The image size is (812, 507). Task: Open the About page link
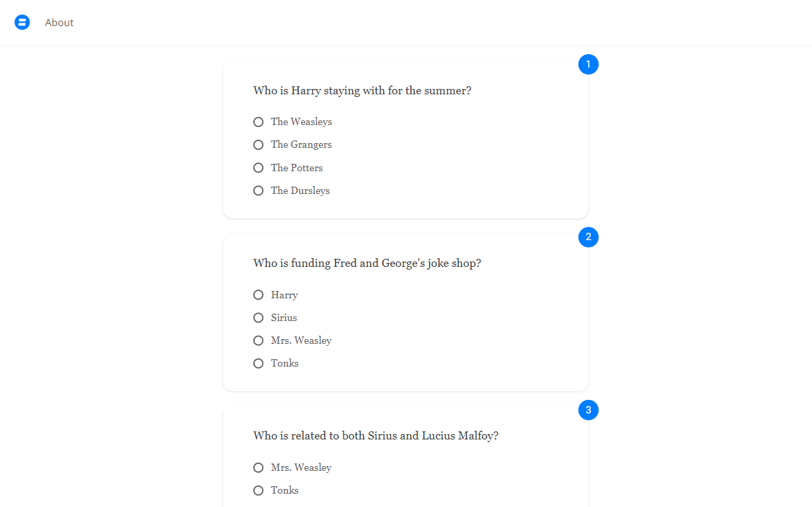coord(59,23)
